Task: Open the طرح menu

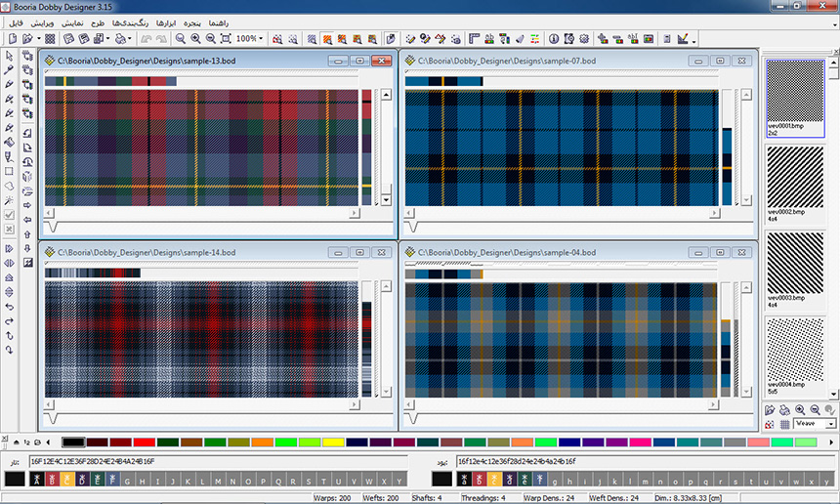Action: point(98,23)
